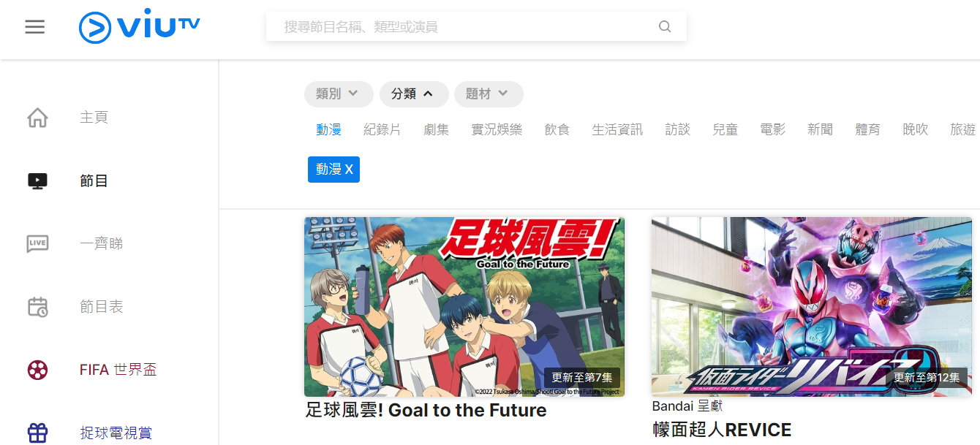
Task: Select the home icon beside 主頁
Action: [x=37, y=117]
